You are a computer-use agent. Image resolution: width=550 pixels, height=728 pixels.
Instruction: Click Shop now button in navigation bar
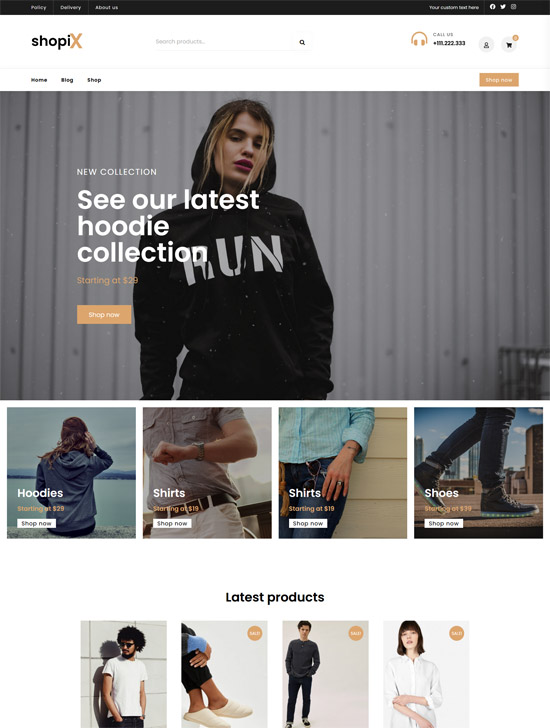[499, 80]
